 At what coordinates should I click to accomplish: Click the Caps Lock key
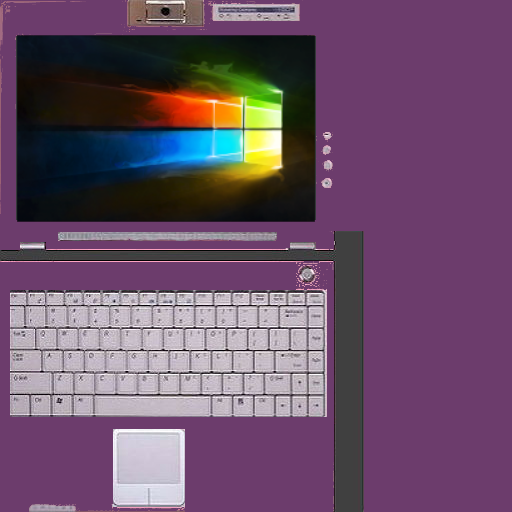25,361
